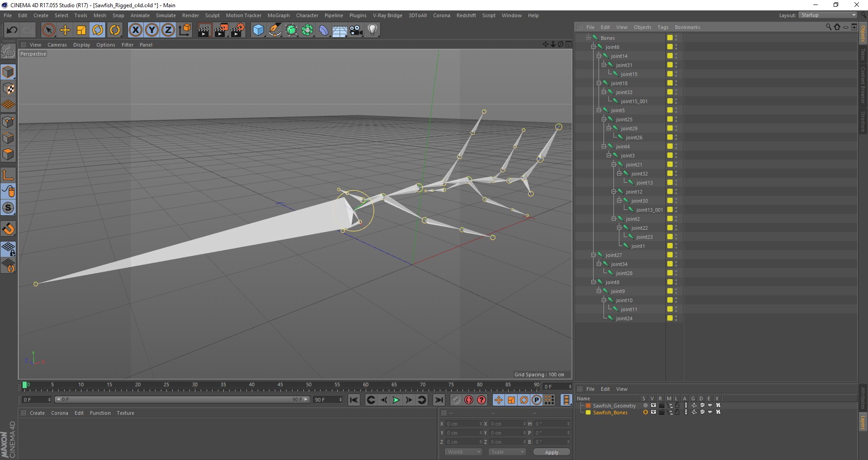Open the Character menu
This screenshot has width=868, height=460.
[x=307, y=15]
